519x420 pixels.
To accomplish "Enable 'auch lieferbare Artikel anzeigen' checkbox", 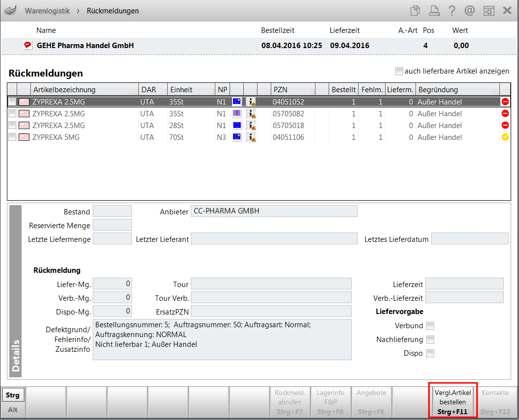I will [399, 71].
